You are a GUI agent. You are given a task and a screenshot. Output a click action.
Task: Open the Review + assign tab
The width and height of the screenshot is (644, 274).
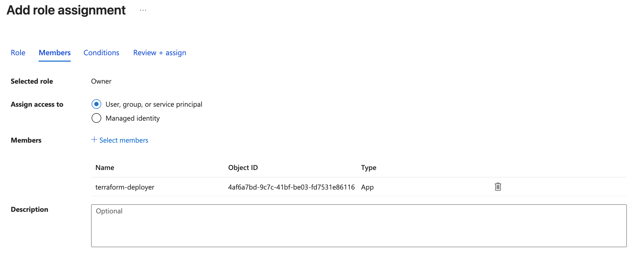[x=160, y=53]
